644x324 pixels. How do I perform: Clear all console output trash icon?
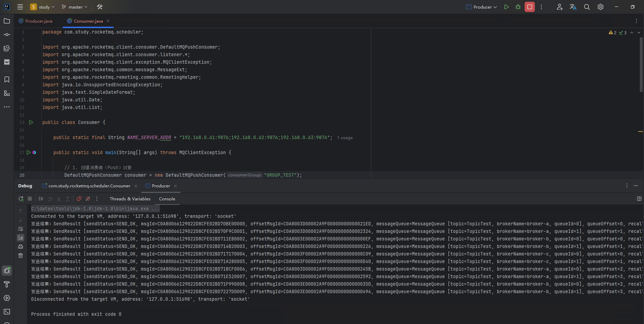tap(21, 256)
